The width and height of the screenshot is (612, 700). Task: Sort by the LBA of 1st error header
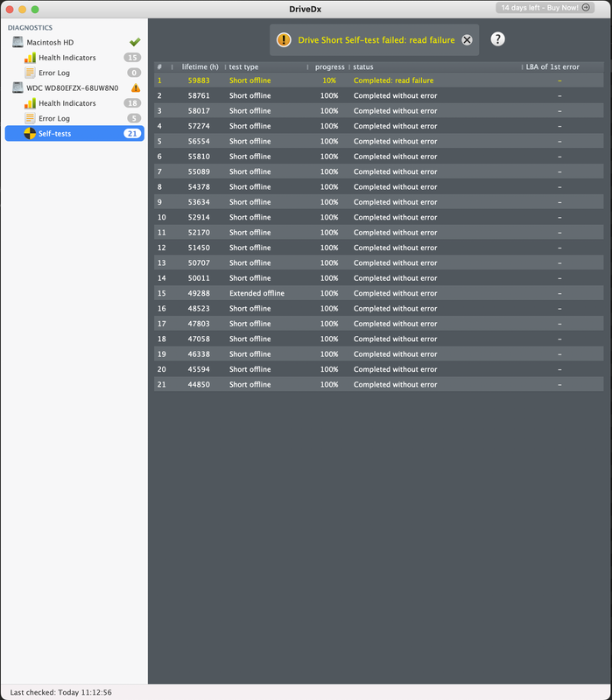[x=563, y=67]
